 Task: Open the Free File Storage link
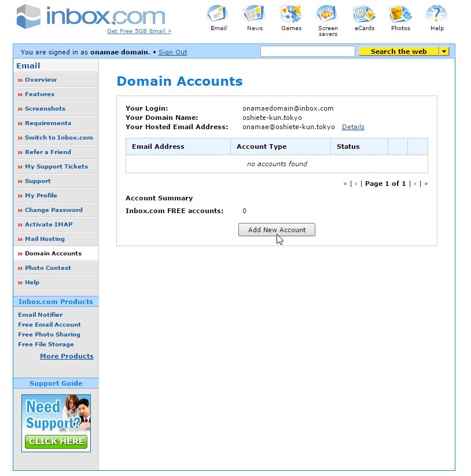pyautogui.click(x=46, y=344)
